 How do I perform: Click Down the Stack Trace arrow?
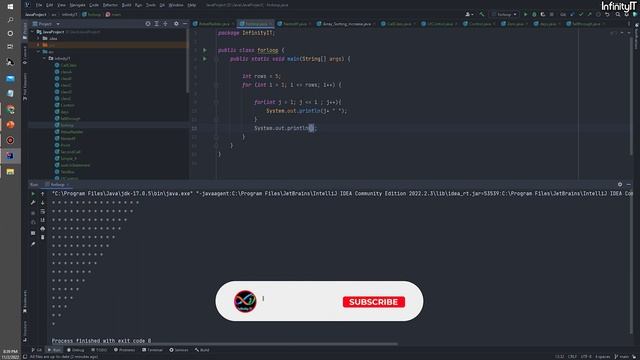tap(42, 202)
